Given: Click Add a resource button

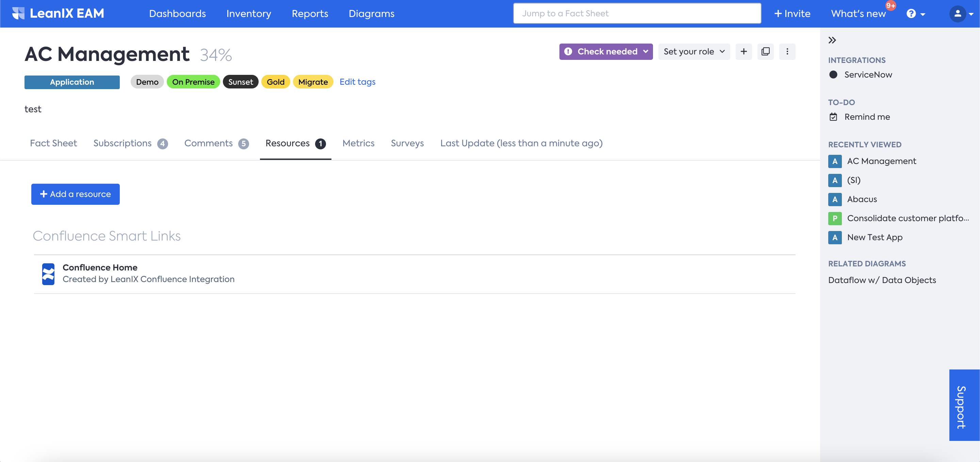Looking at the screenshot, I should pos(75,194).
